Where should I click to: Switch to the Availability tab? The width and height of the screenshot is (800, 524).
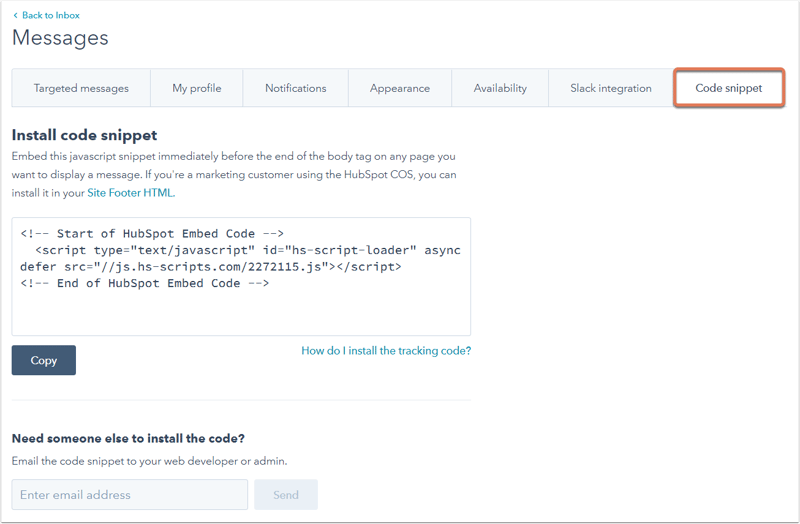[x=500, y=88]
